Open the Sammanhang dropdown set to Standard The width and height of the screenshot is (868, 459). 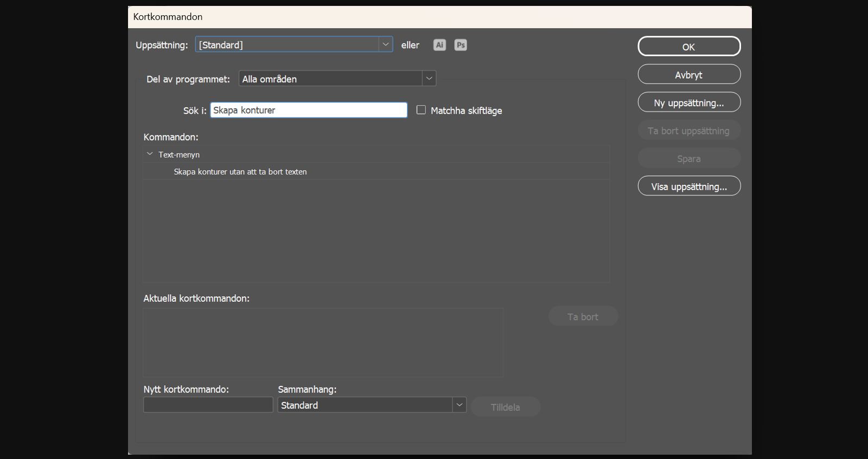[x=372, y=405]
